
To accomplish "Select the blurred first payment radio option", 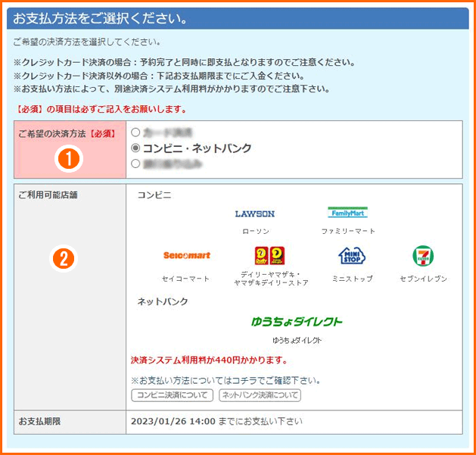I will tap(135, 132).
